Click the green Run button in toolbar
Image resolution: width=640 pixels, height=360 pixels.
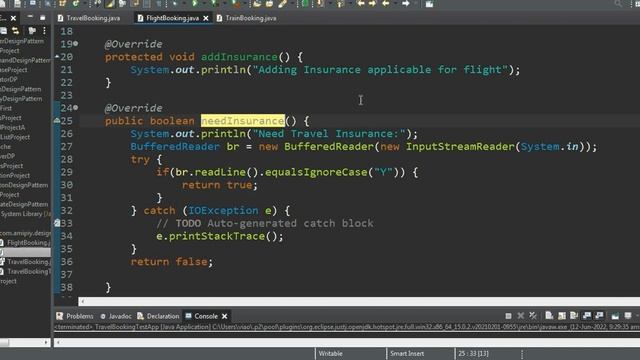(194, 4)
